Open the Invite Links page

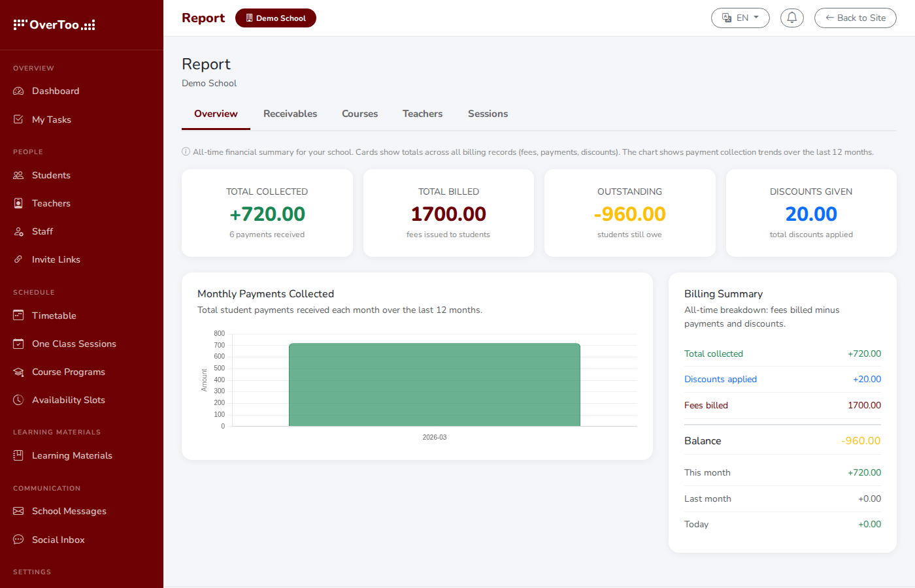pos(56,259)
